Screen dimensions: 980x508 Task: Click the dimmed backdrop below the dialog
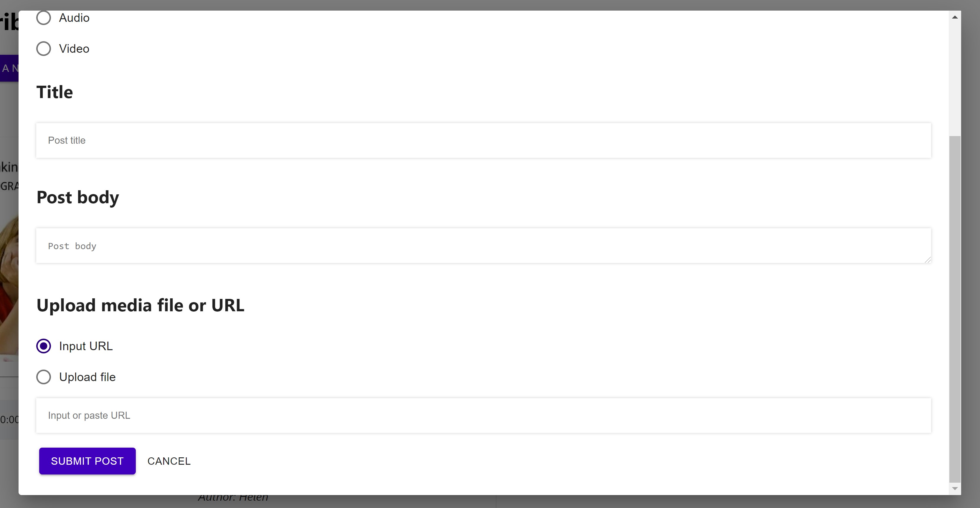(490, 502)
